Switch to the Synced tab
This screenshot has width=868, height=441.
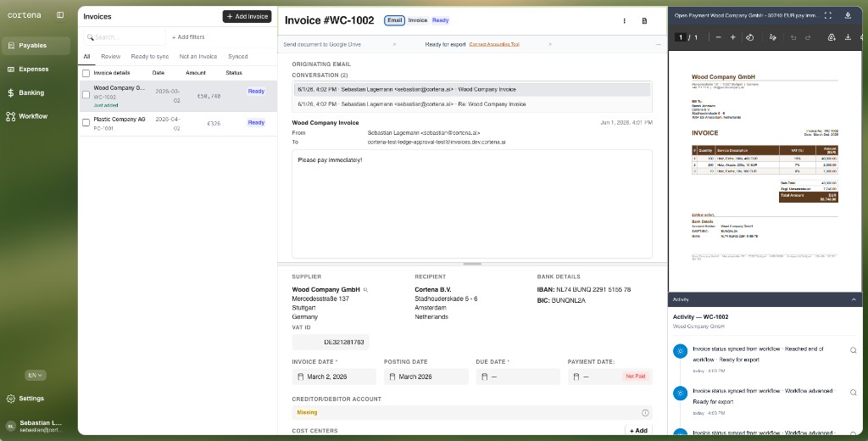(238, 57)
